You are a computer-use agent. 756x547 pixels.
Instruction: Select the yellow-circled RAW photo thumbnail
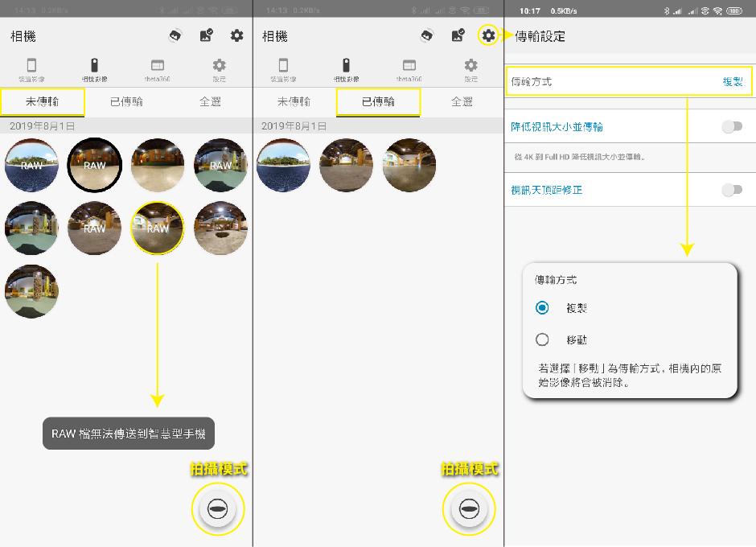click(158, 228)
